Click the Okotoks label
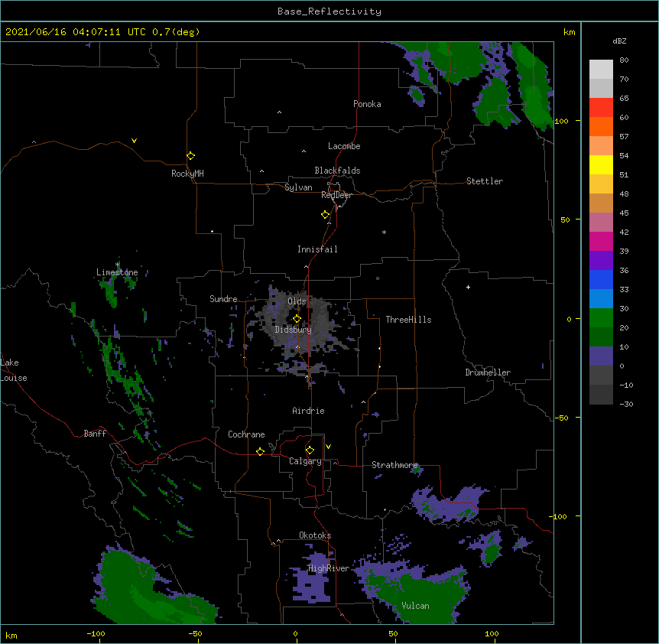 point(315,535)
